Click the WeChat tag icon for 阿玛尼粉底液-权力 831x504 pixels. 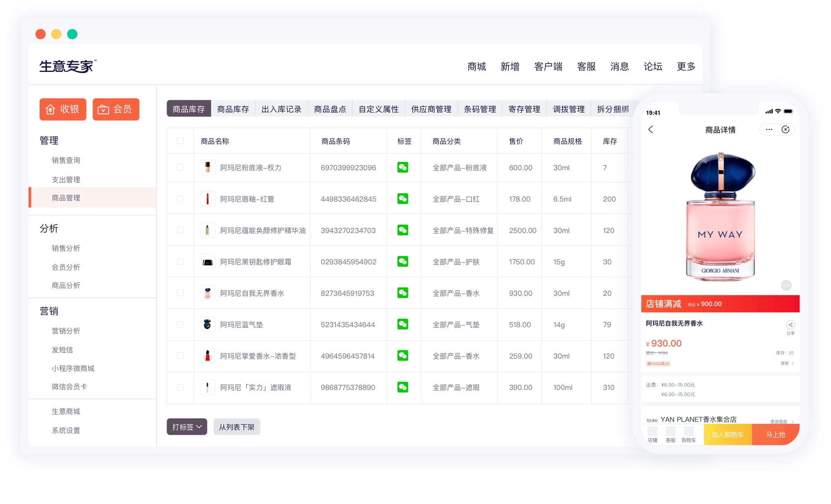[x=402, y=167]
